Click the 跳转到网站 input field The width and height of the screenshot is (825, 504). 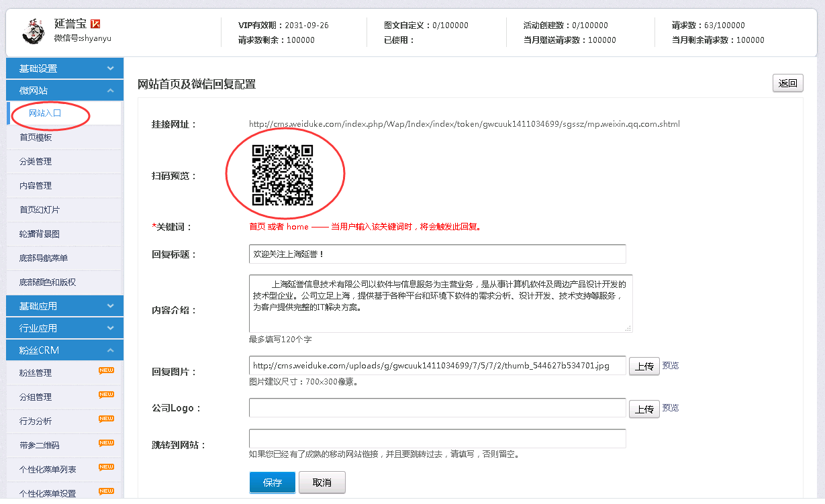click(438, 439)
